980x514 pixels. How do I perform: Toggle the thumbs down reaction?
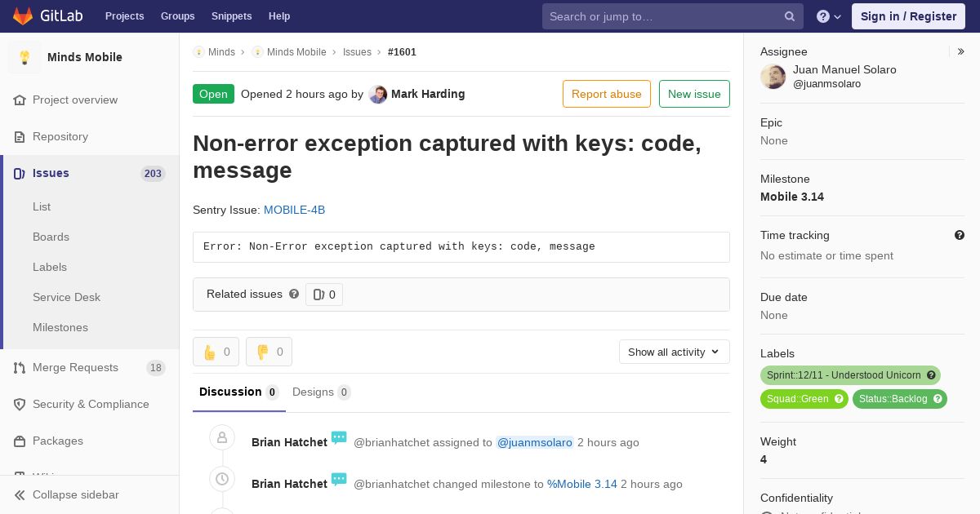tap(269, 352)
